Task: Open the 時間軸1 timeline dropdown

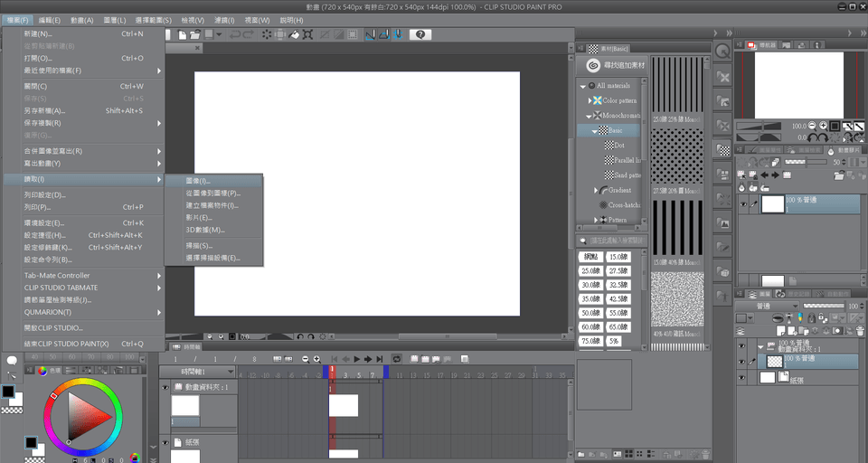Action: (231, 372)
